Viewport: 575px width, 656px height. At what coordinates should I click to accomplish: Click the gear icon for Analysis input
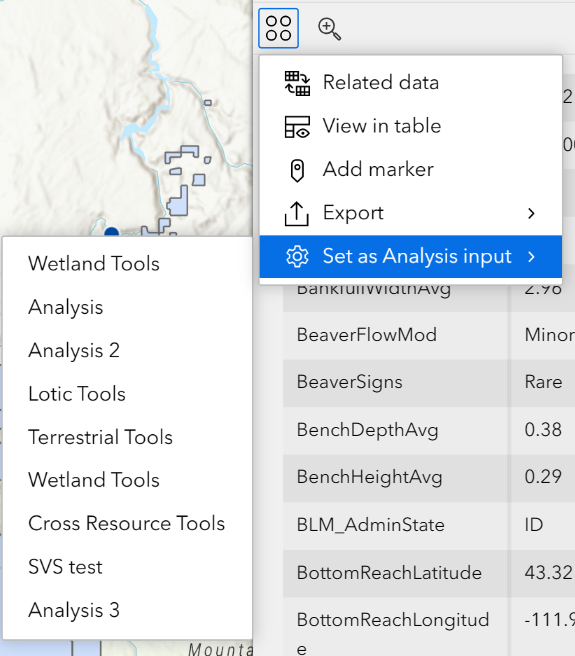click(x=297, y=256)
